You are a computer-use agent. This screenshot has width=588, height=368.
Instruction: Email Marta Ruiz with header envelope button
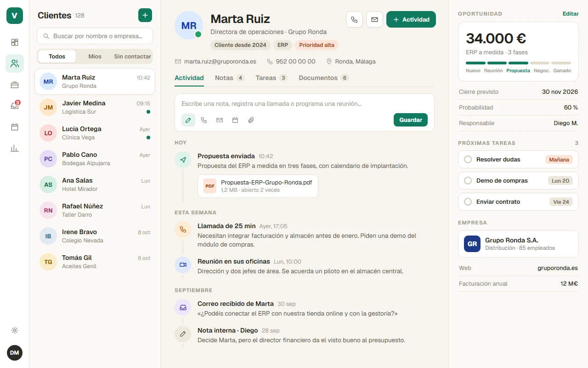point(374,19)
